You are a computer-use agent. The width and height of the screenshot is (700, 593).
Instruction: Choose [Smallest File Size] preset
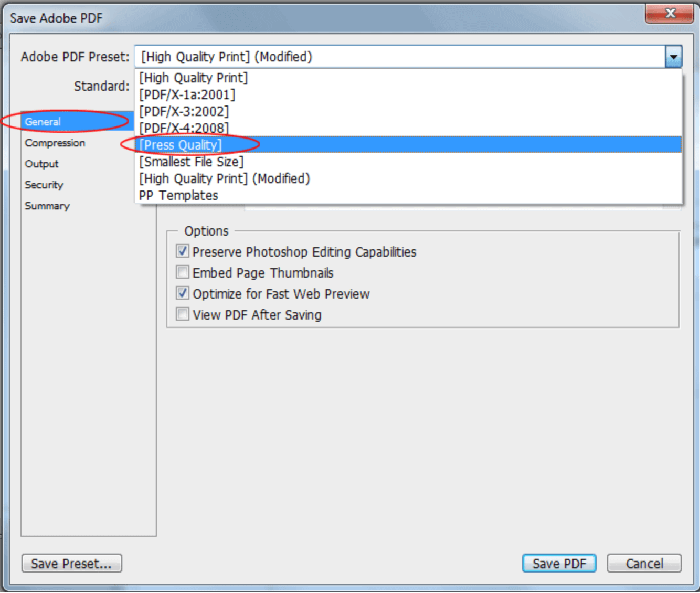point(191,162)
